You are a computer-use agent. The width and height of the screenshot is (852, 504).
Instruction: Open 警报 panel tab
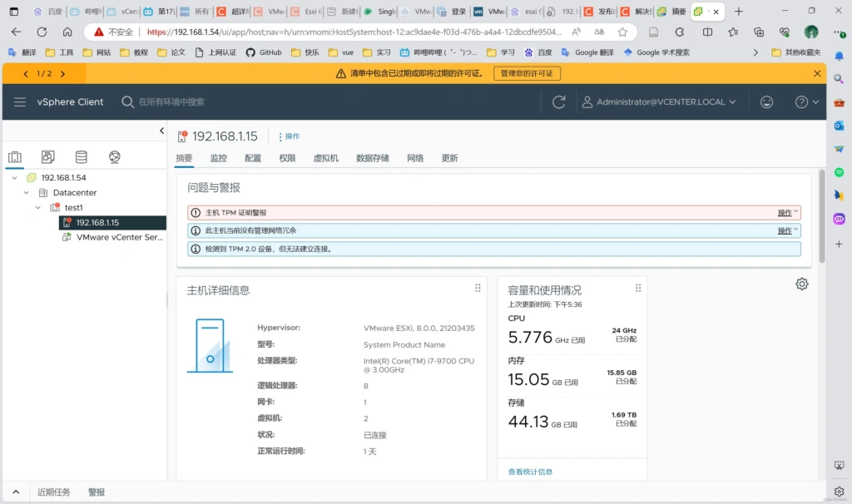pos(97,492)
